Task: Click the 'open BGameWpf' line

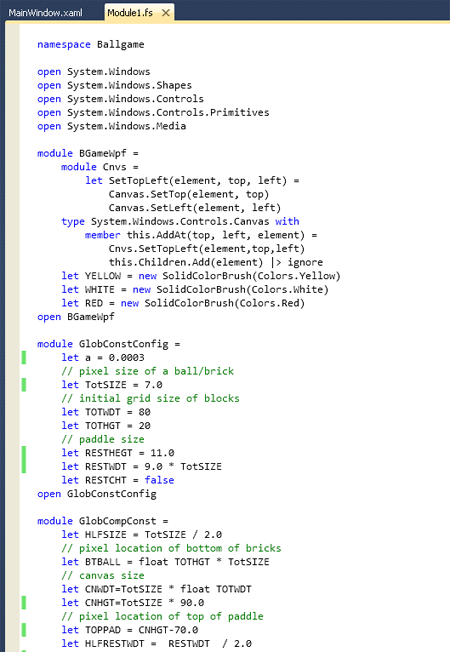Action: pyautogui.click(x=76, y=317)
